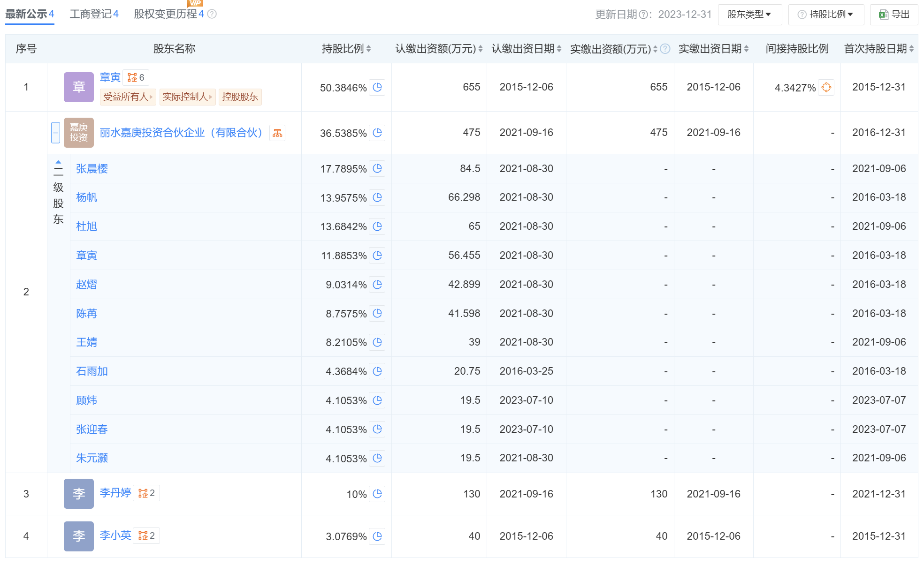
Task: Click help icon beside 股权变更历程 tab
Action: click(212, 14)
